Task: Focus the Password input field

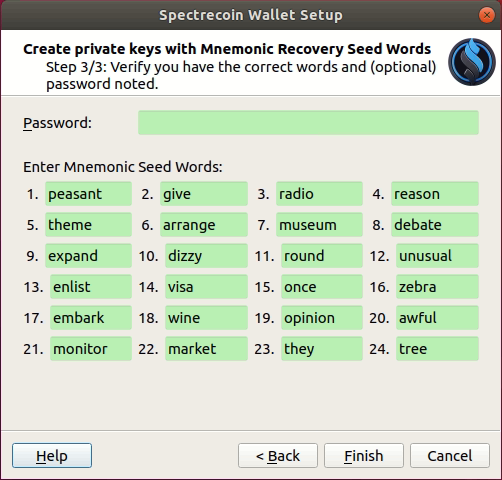Action: click(308, 123)
